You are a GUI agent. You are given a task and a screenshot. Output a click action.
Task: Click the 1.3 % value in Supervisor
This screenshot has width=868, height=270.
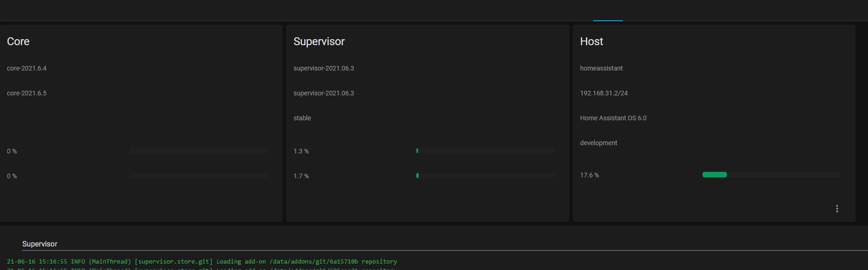(x=301, y=151)
